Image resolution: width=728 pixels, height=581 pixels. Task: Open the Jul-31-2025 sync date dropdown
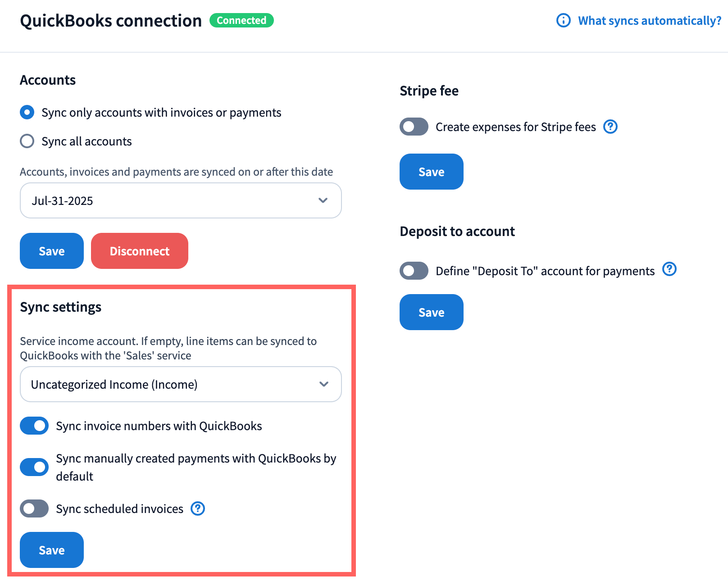click(x=180, y=200)
